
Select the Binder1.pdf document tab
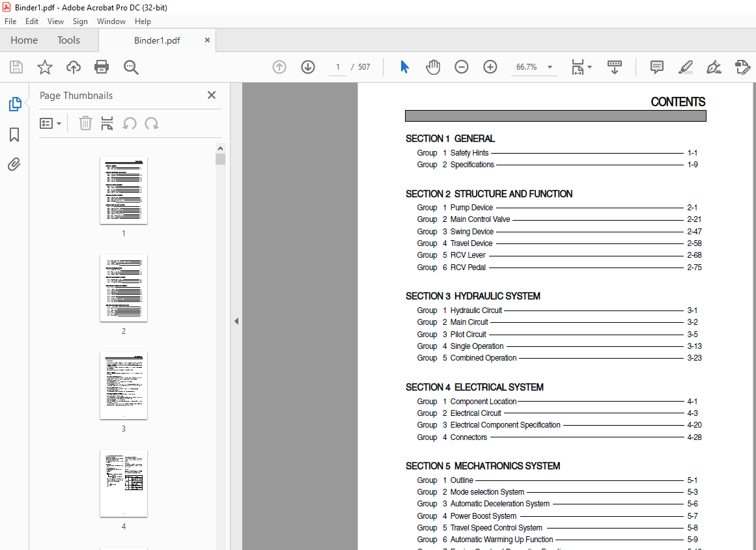point(157,40)
